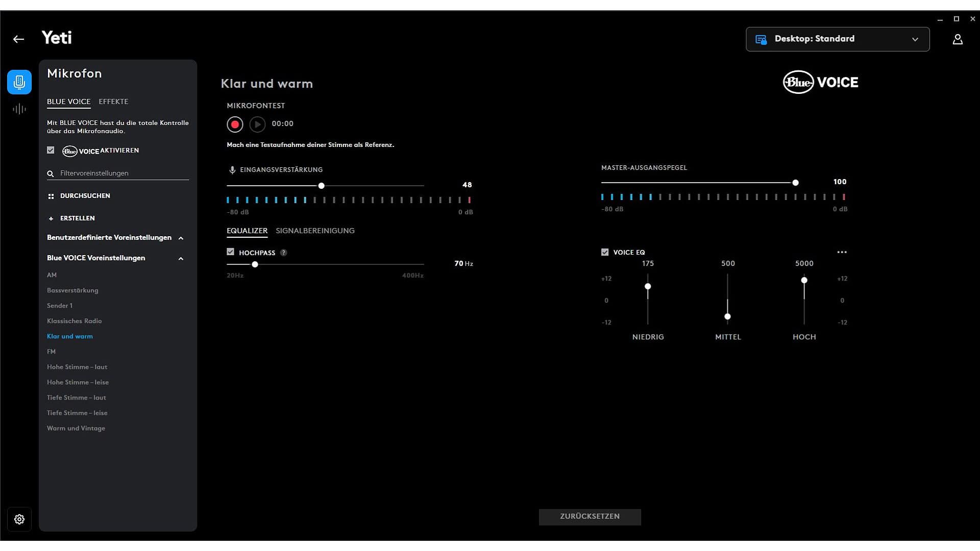Image resolution: width=980 pixels, height=551 pixels.
Task: Collapse Benutzerdefinierte Voreinstellungen section
Action: (x=181, y=238)
